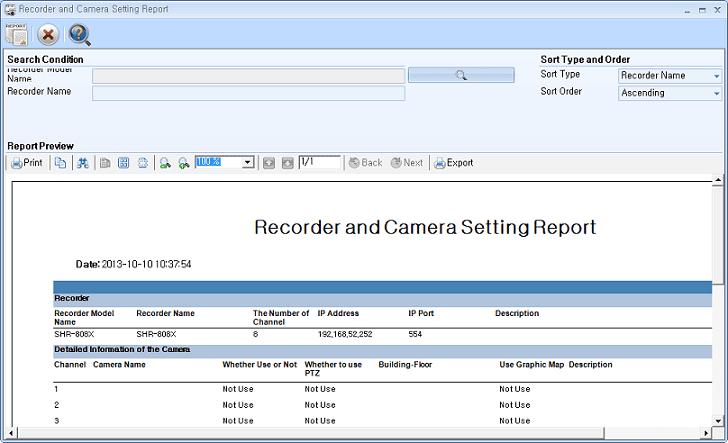
Task: Click the application icon in the title bar
Action: (10, 10)
